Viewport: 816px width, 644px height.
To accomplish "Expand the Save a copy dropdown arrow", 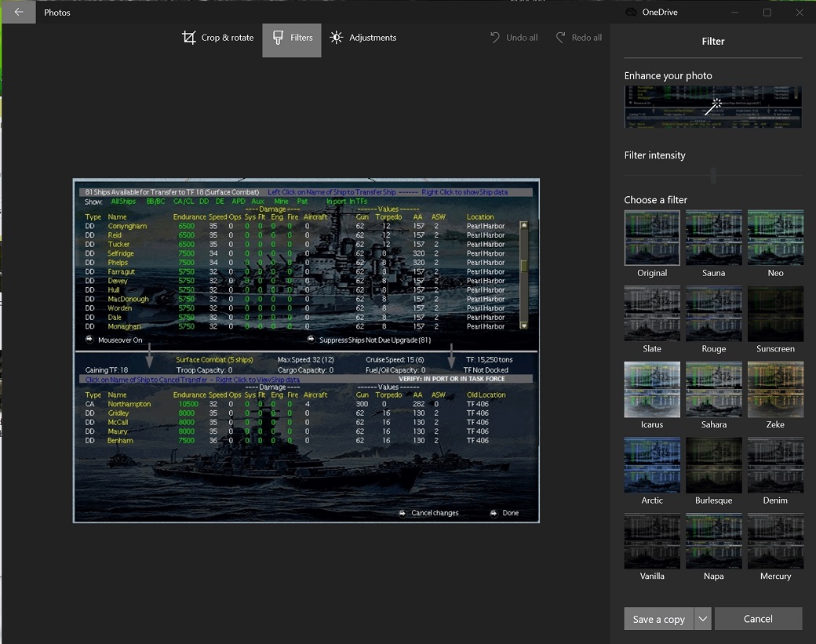I will tap(702, 619).
